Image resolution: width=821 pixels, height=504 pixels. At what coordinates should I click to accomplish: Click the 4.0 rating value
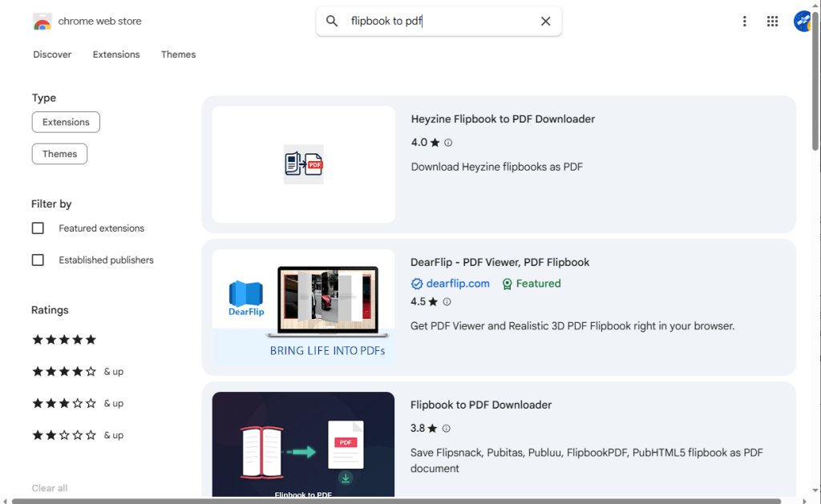tap(419, 143)
